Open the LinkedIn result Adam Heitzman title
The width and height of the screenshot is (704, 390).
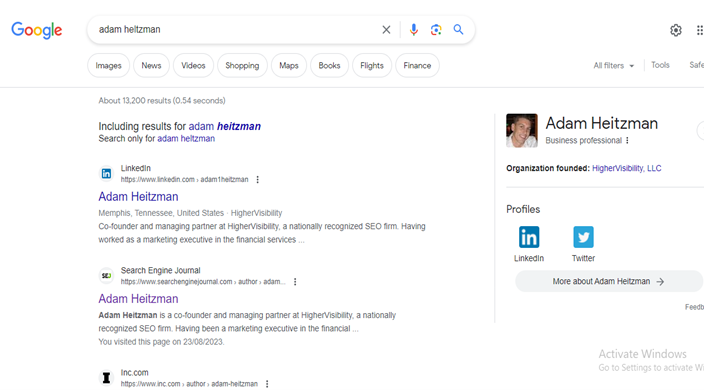coord(138,197)
